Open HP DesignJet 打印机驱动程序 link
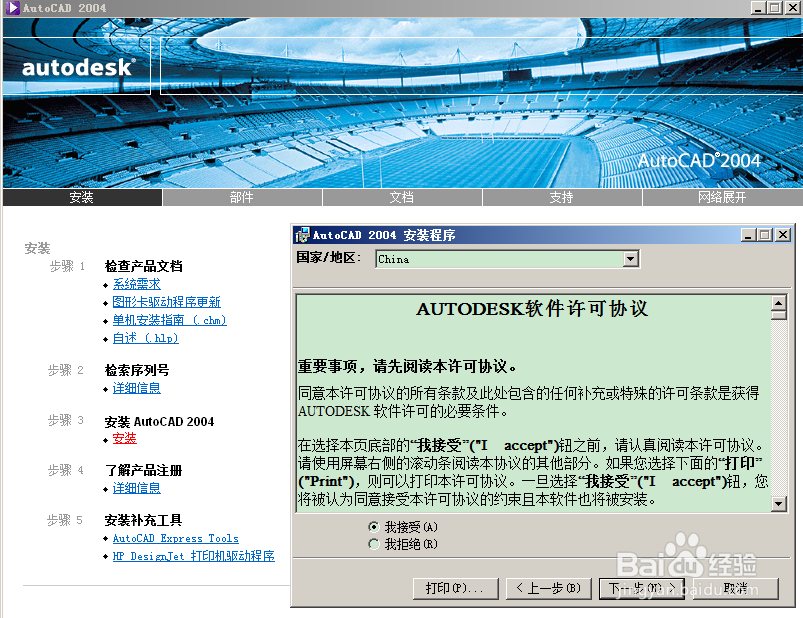Viewport: 803px width, 618px height. 194,556
